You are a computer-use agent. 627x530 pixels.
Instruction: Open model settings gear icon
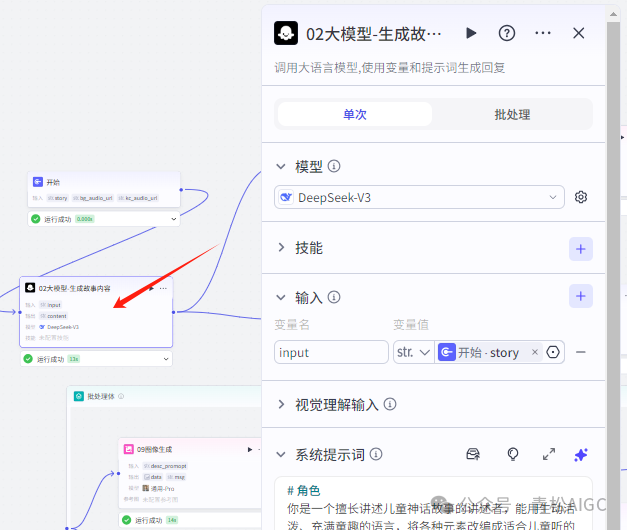pos(581,197)
